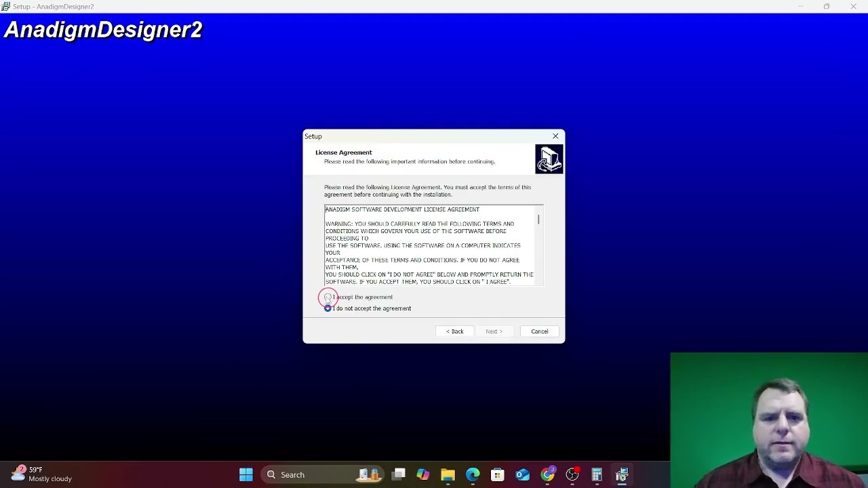Launch Copilot from the taskbar
The image size is (868, 488).
423,474
